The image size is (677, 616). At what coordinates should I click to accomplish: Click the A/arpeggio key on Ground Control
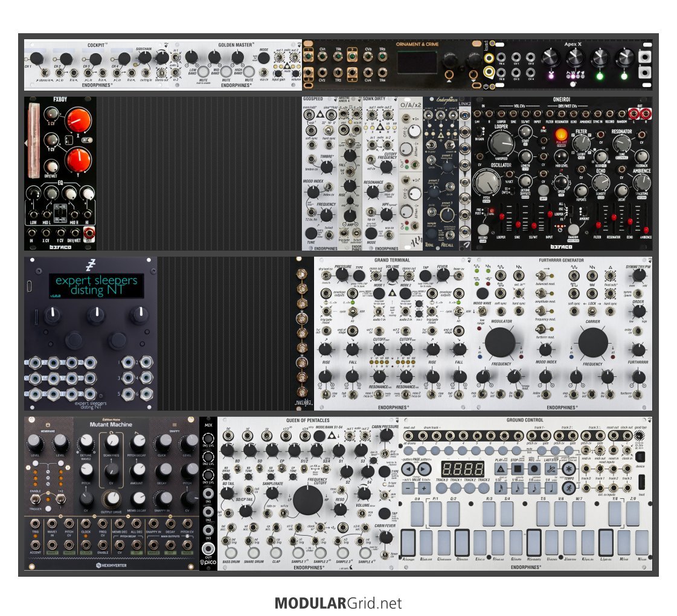tap(408, 542)
